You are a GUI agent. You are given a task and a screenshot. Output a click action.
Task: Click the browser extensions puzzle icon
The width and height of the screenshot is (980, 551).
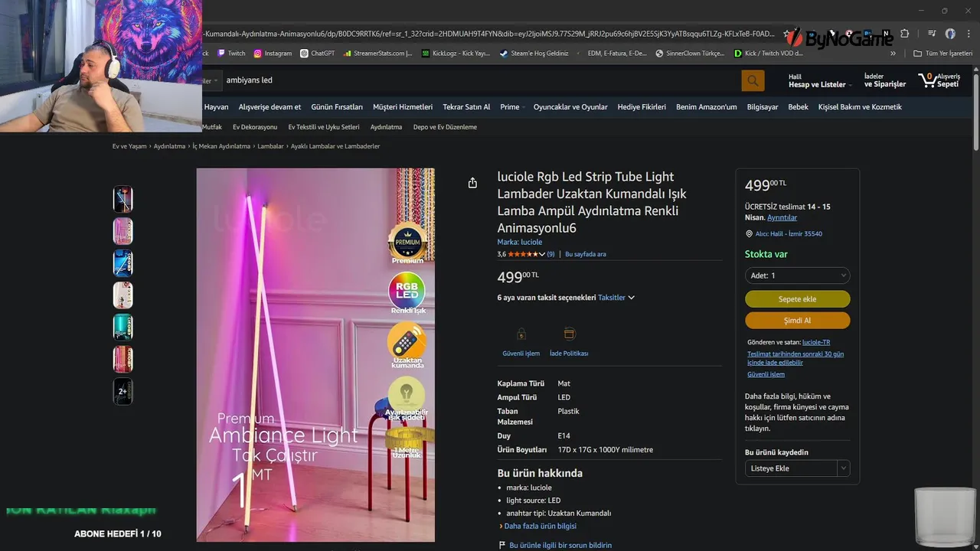(904, 34)
